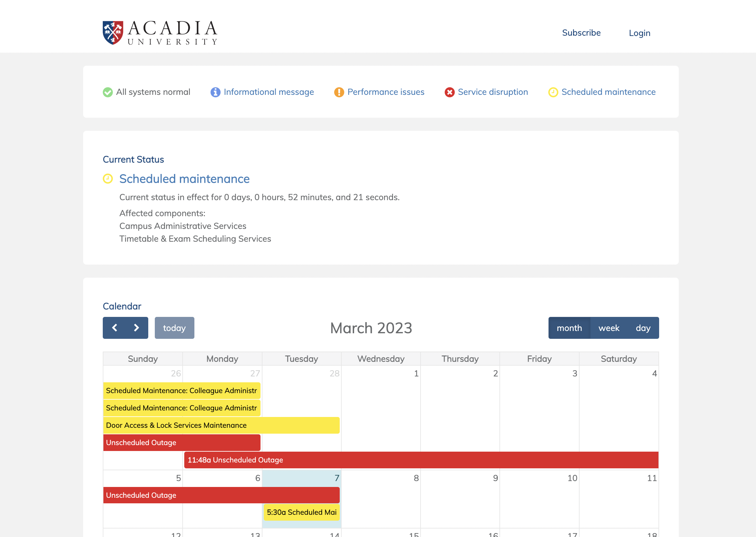This screenshot has width=756, height=537.
Task: Click the yellow clock icon beside the Scheduled maintenance legend
Action: click(x=553, y=92)
